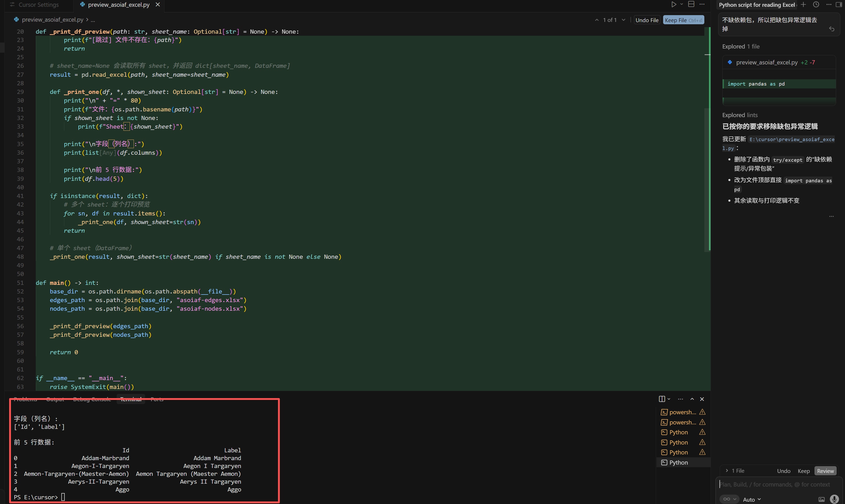Image resolution: width=845 pixels, height=504 pixels.
Task: Click Keep in chat changes bar
Action: (804, 471)
